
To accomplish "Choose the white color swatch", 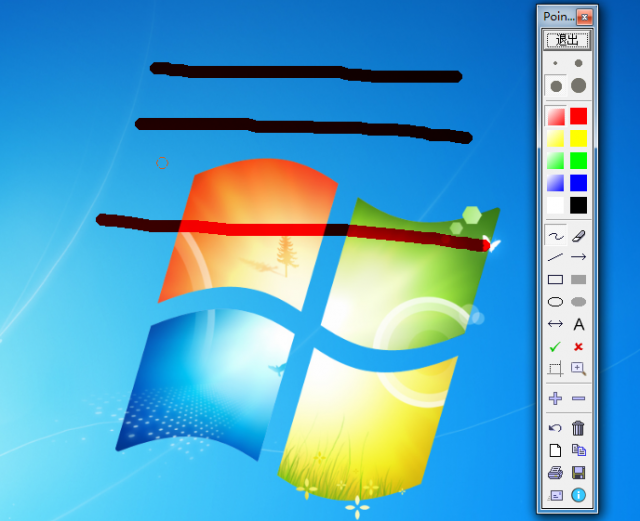I will [x=556, y=205].
